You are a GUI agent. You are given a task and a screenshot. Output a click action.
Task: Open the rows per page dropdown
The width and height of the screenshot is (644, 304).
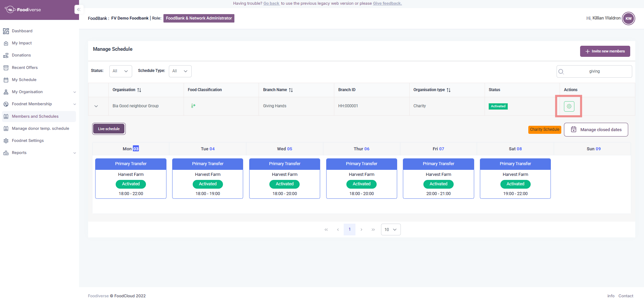pos(390,230)
